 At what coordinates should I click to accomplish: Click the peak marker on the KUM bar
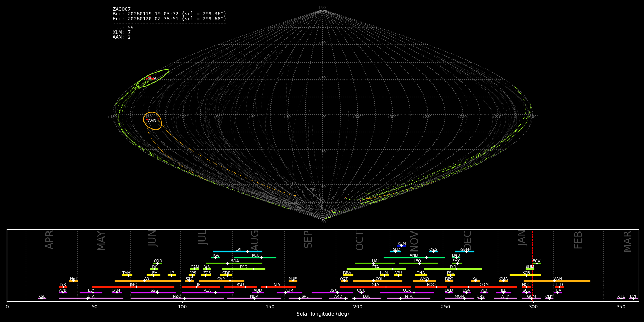coord(401,246)
